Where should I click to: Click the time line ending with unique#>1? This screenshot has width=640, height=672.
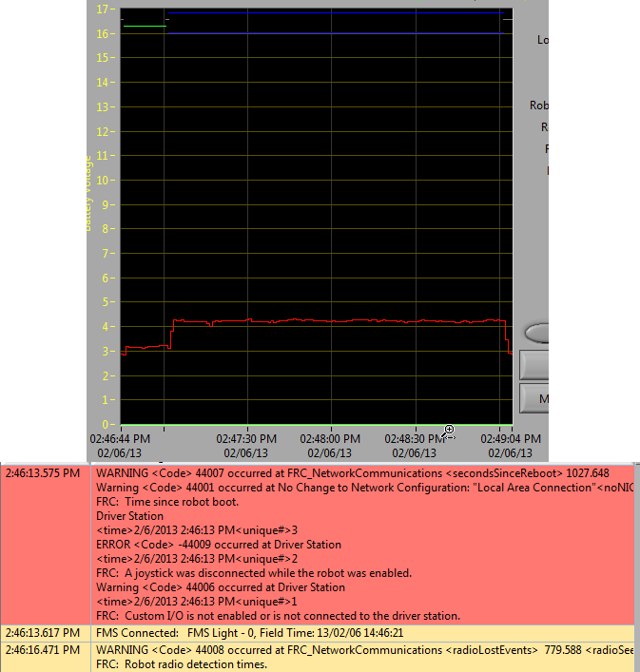(x=197, y=602)
